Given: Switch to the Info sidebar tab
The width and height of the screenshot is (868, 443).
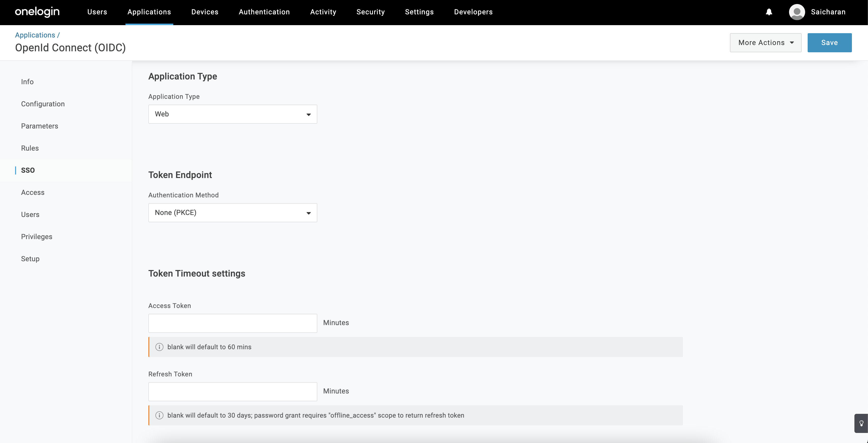Looking at the screenshot, I should (27, 82).
